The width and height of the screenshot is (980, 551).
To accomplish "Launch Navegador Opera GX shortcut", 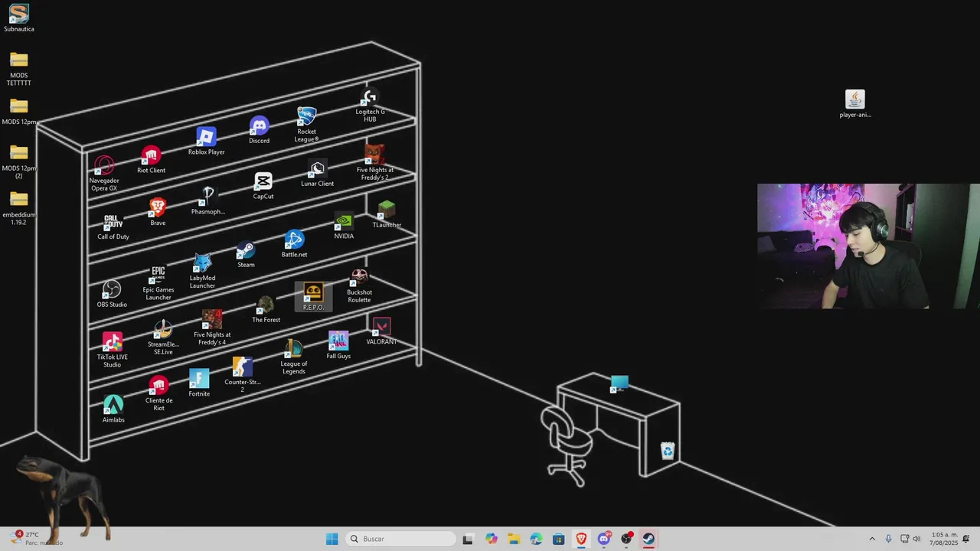I will 104,174.
